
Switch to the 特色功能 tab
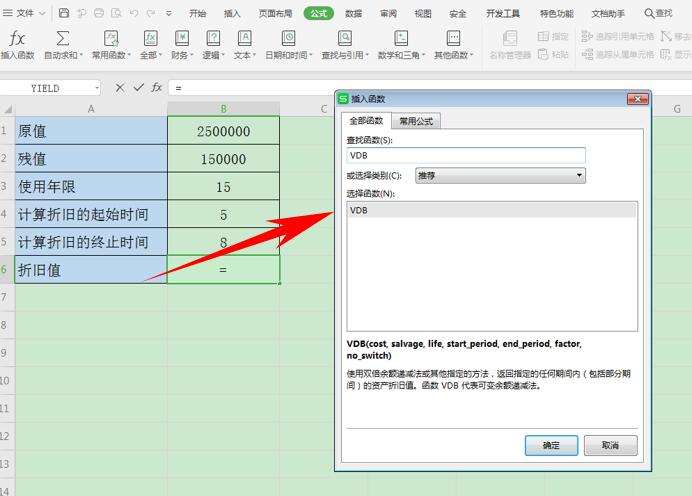(557, 13)
